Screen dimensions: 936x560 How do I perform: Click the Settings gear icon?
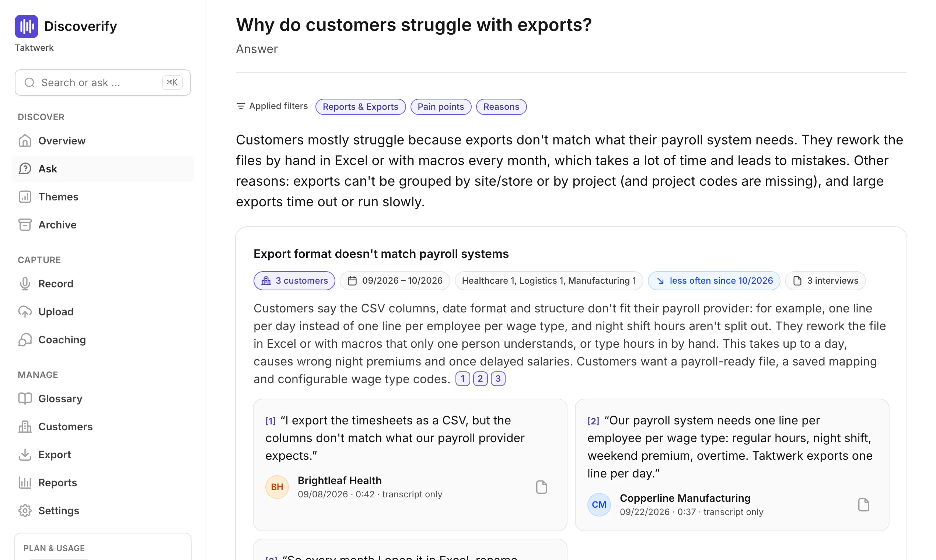[x=25, y=511]
